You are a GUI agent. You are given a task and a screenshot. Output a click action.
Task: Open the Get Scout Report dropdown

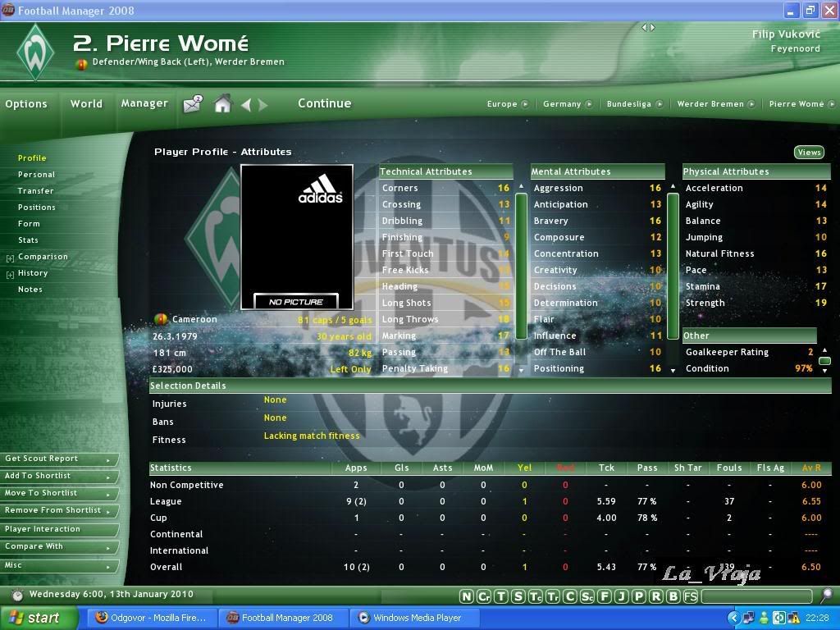[59, 459]
